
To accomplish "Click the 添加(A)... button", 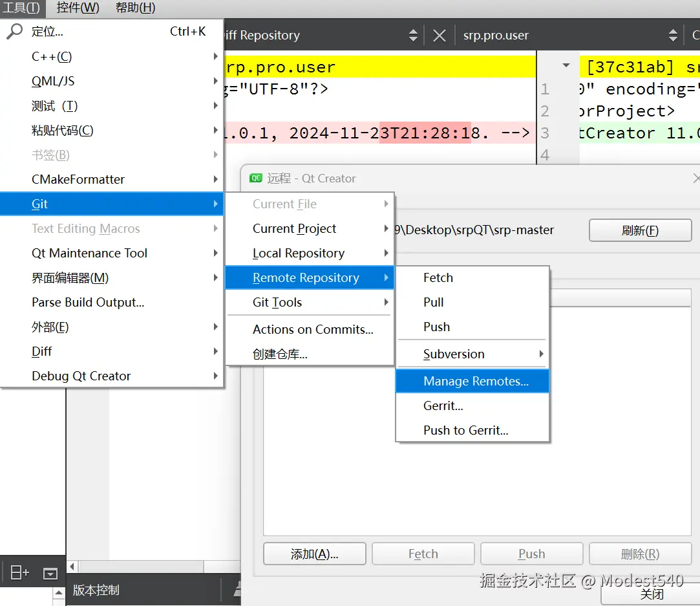I will 314,554.
